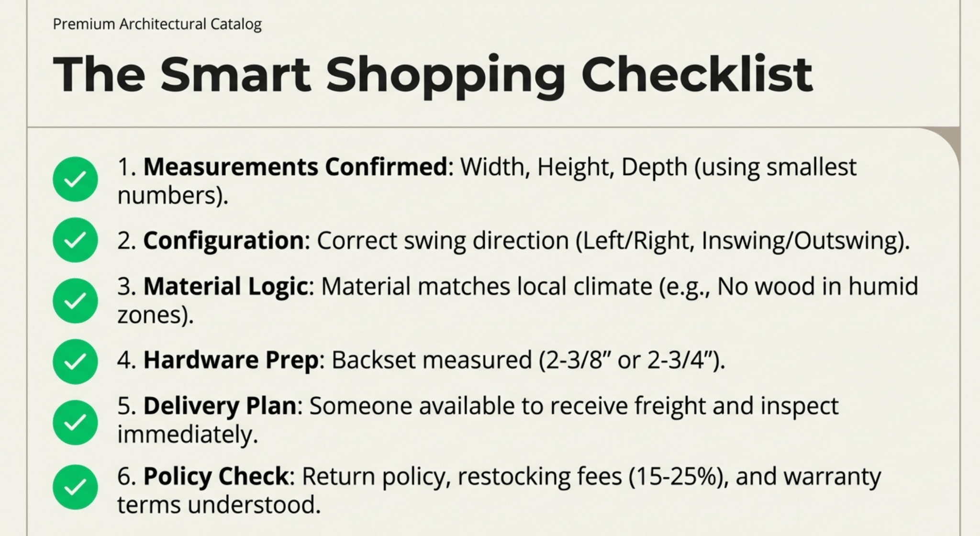980x536 pixels.
Task: Click the title The Smart Shopping Checklist
Action: point(432,75)
